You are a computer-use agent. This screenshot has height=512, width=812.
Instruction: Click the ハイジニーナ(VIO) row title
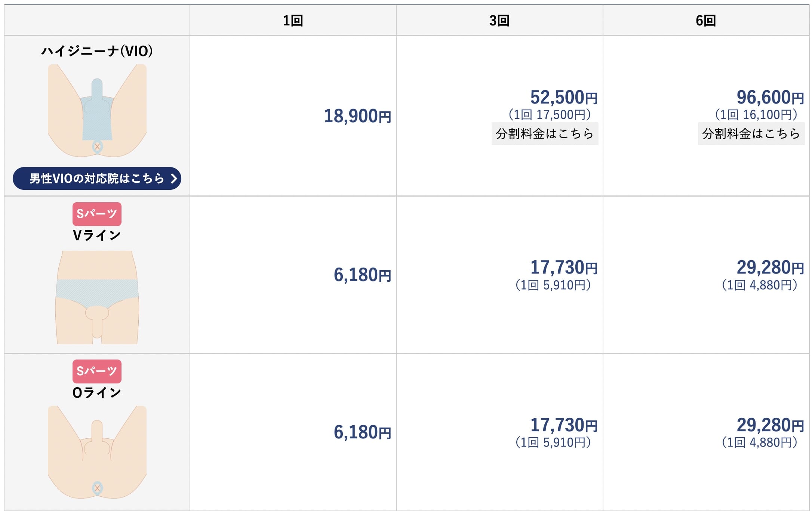97,51
